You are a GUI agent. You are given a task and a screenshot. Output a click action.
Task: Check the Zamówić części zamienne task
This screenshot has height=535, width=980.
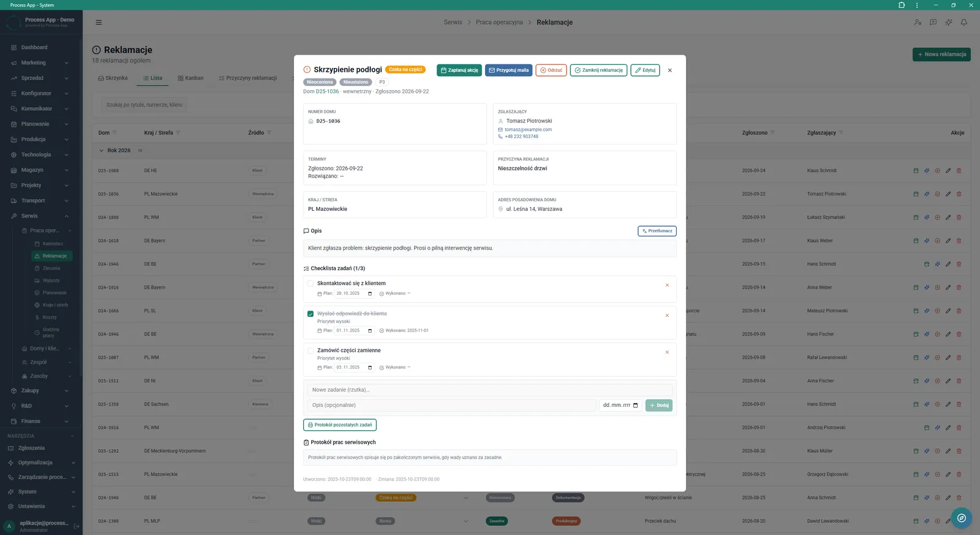point(311,351)
